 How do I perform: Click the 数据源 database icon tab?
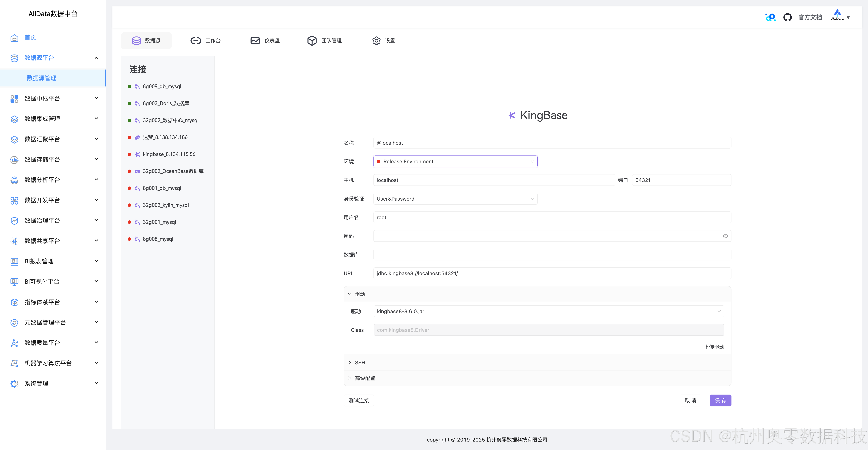pos(137,41)
